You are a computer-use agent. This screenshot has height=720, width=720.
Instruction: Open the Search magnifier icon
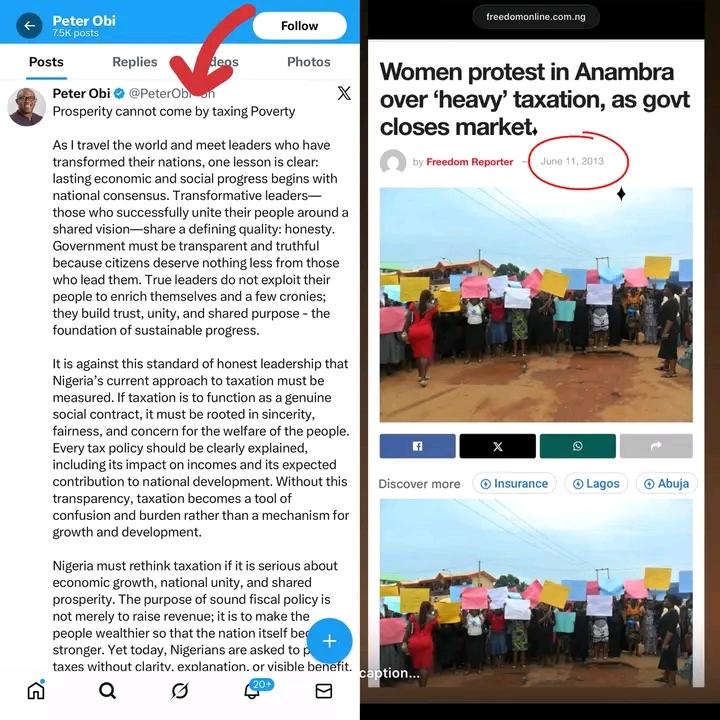107,691
